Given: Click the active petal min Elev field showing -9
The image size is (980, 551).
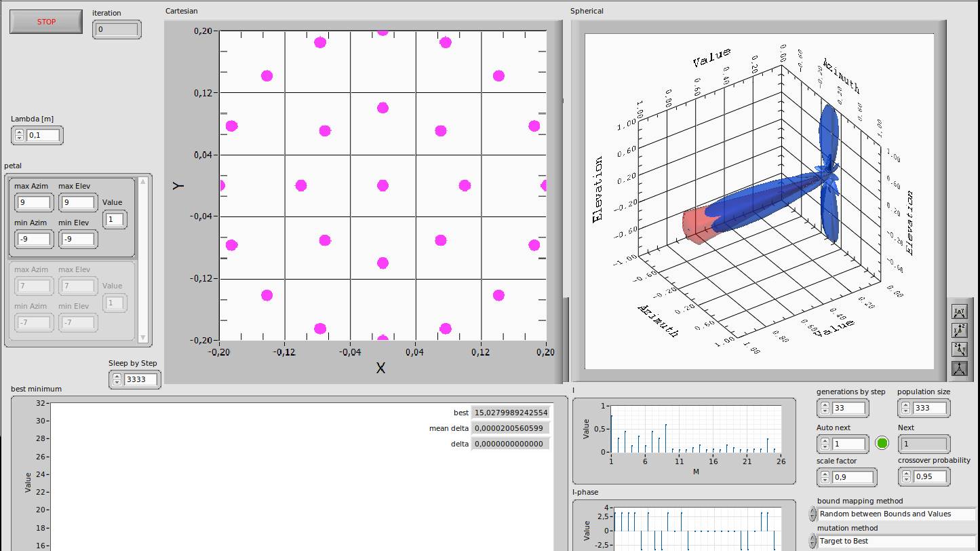Looking at the screenshot, I should coord(78,239).
